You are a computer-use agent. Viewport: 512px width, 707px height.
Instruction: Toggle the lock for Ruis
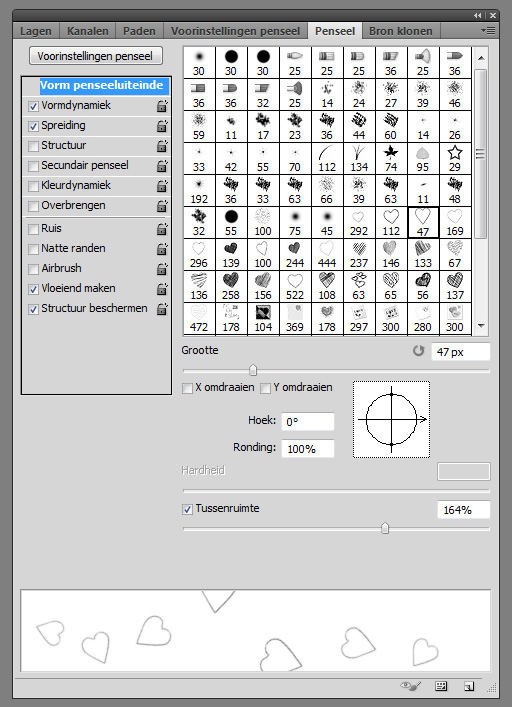tap(162, 229)
